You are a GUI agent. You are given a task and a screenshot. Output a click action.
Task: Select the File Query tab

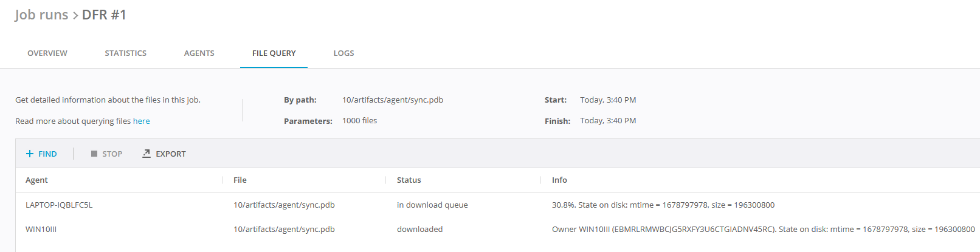(274, 53)
